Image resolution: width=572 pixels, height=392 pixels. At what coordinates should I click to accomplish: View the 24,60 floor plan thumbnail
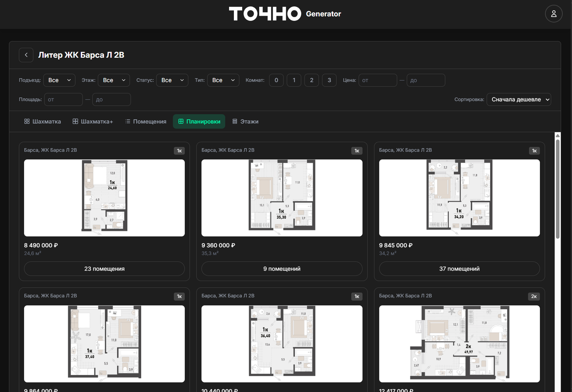[x=104, y=198]
